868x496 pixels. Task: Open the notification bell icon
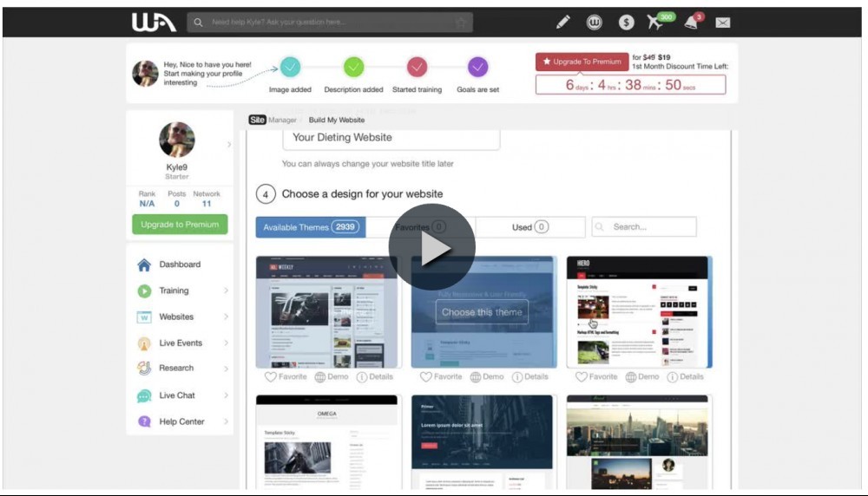click(x=691, y=23)
